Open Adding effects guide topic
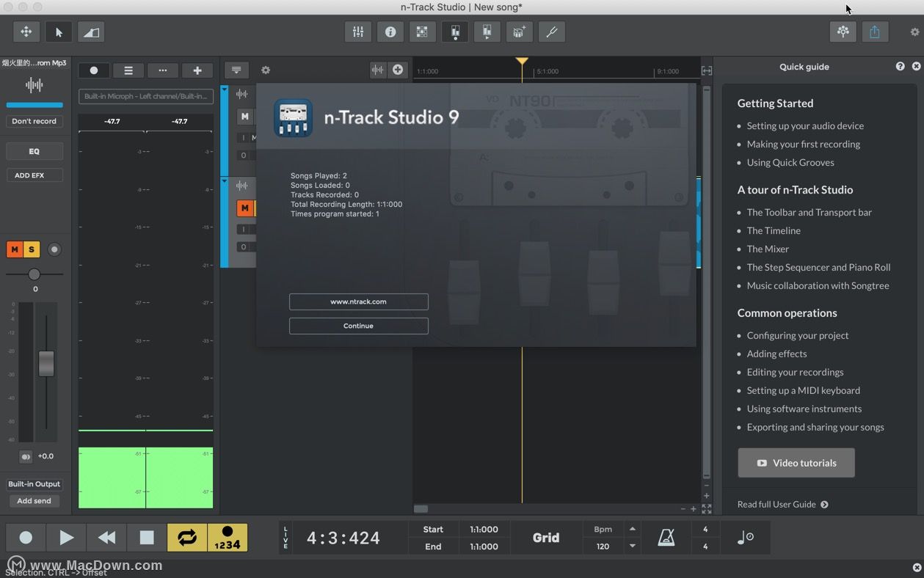 776,354
